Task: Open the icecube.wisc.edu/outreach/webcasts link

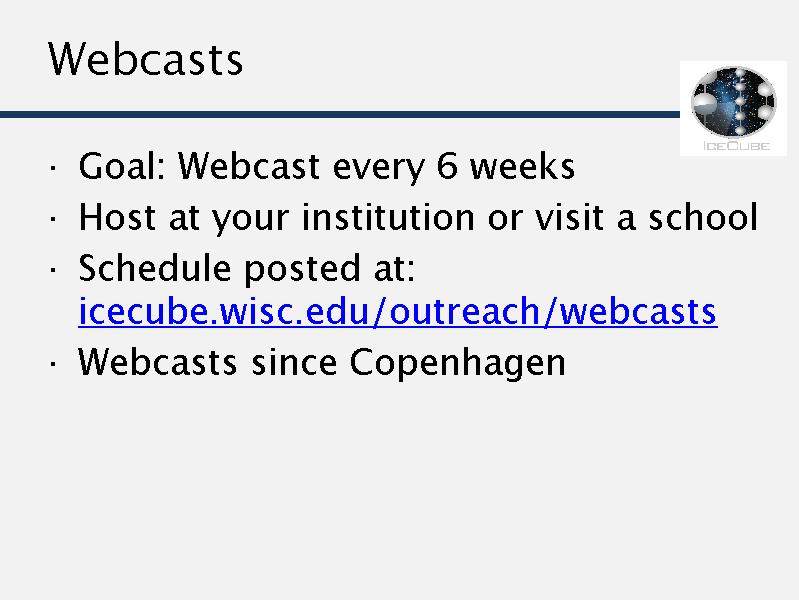Action: (x=397, y=312)
